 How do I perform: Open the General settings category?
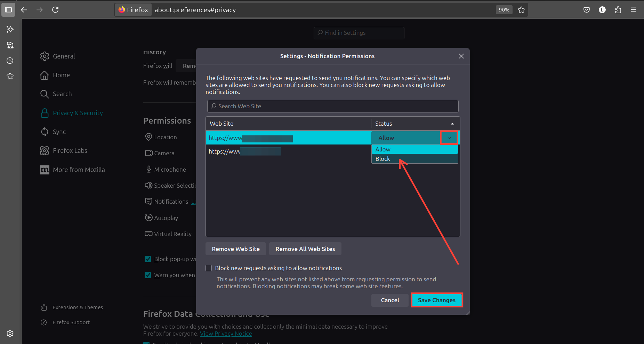tap(64, 56)
